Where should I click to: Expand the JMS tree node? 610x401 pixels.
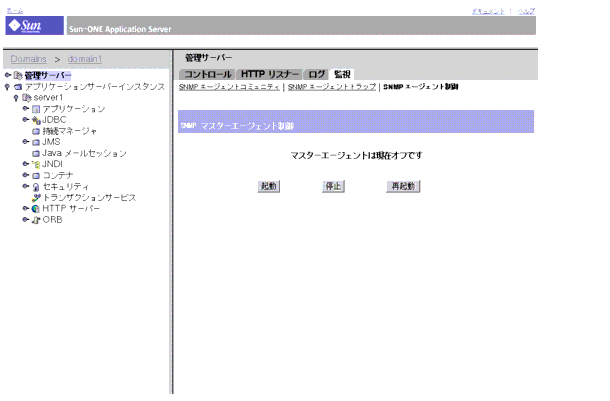[26, 142]
